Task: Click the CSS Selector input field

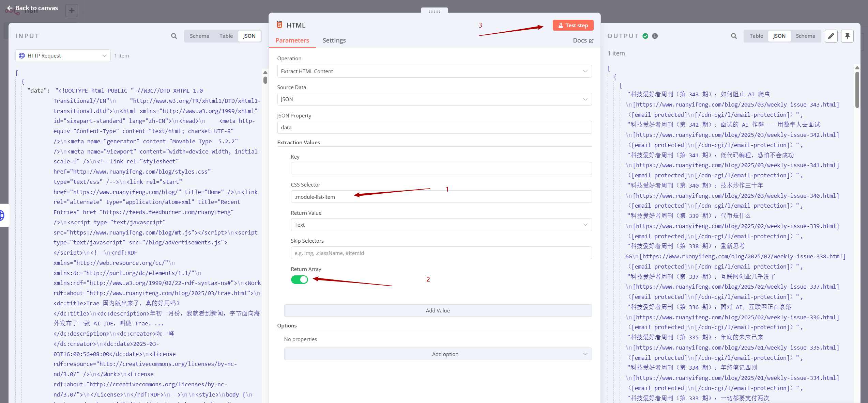Action: pos(441,197)
